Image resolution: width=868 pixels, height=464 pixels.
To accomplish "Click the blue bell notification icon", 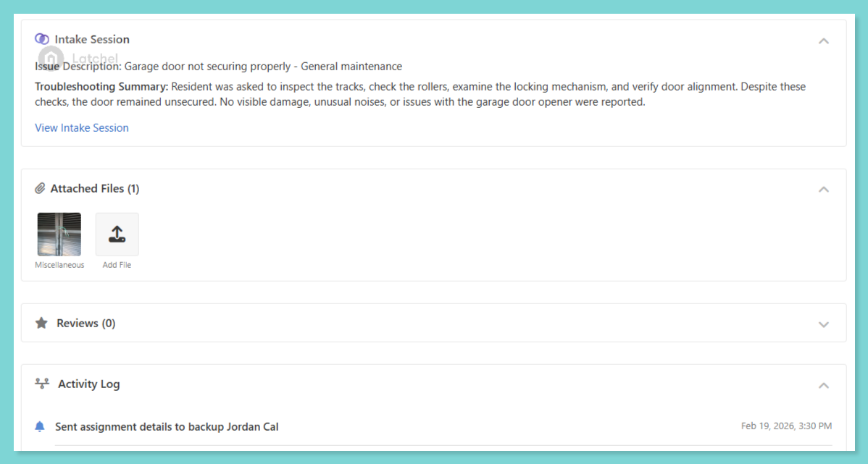I will click(x=40, y=426).
